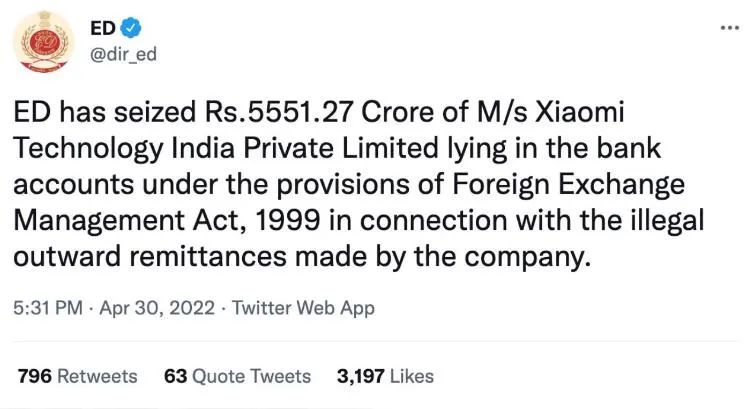
Task: Click the Quote Tweets label text
Action: click(252, 376)
